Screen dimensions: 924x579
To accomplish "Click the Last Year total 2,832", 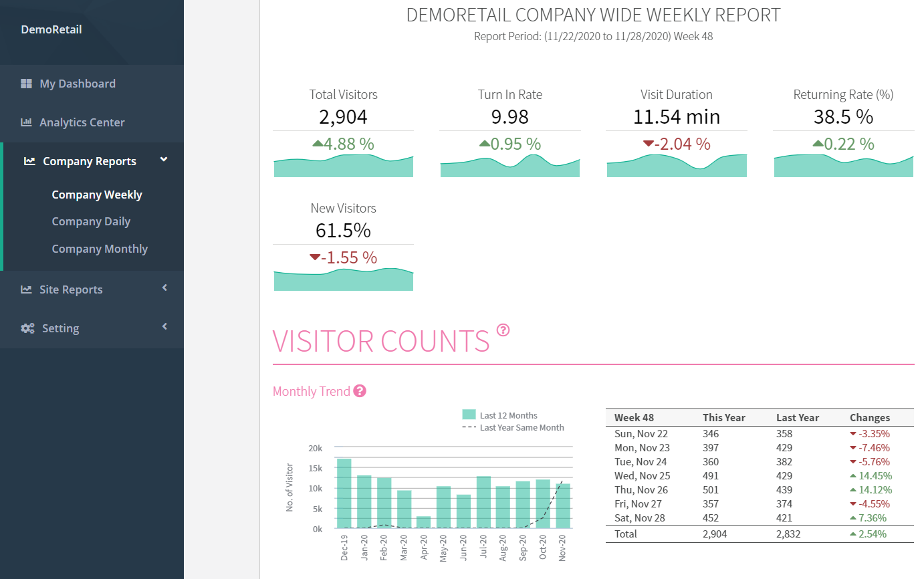I will coord(788,534).
